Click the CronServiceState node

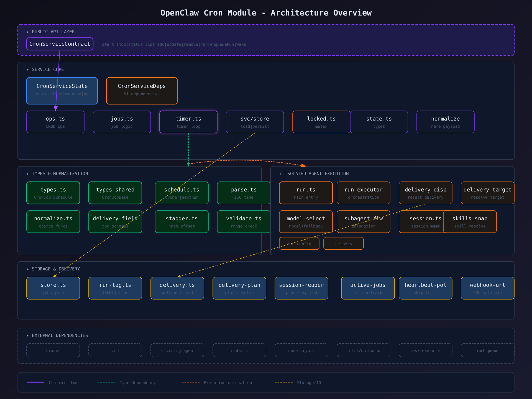(62, 91)
